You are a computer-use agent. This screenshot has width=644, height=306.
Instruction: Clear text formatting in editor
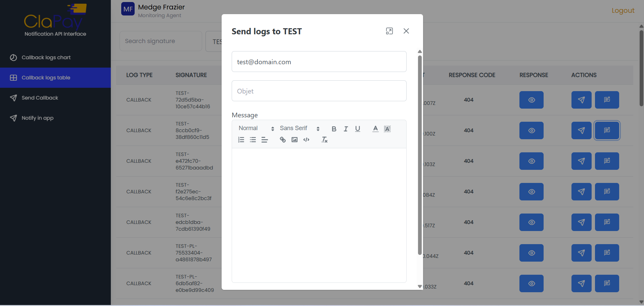point(324,140)
